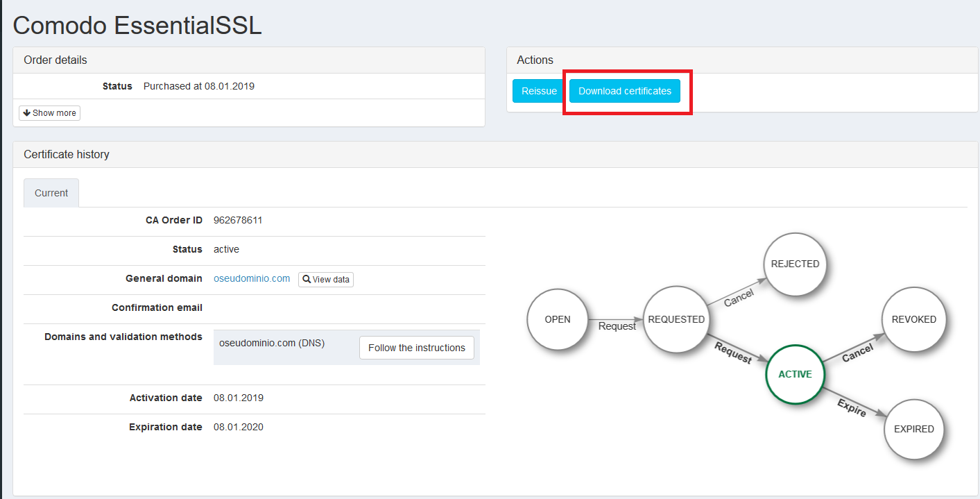Click the green ACTIVE state node
This screenshot has height=499, width=980.
click(x=794, y=374)
